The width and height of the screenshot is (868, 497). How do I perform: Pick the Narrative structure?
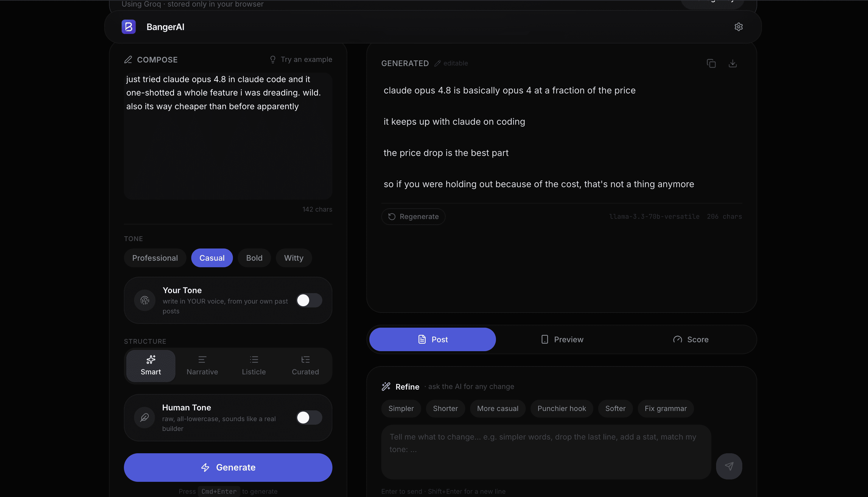point(202,366)
